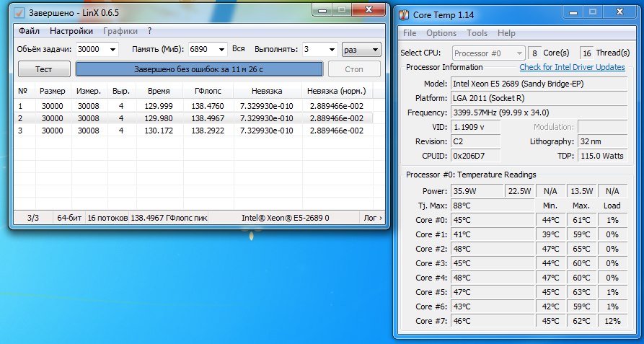
Task: Click the Power value 35.9W
Action: [477, 191]
